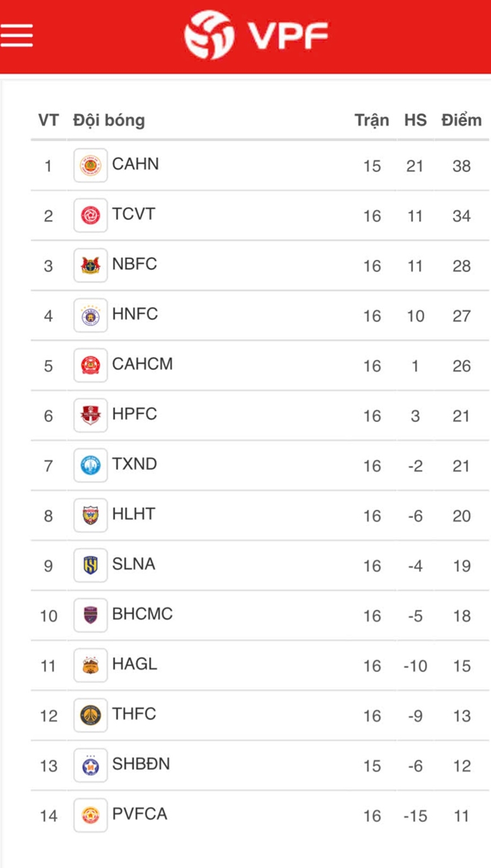Click the HS column header
Image resolution: width=491 pixels, height=868 pixels.
pyautogui.click(x=415, y=120)
